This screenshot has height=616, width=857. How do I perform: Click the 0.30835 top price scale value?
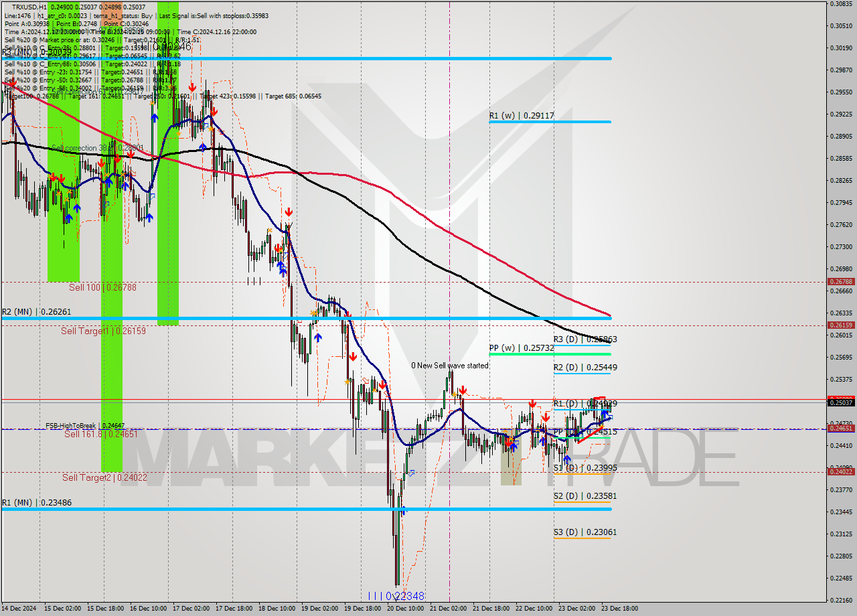842,3
